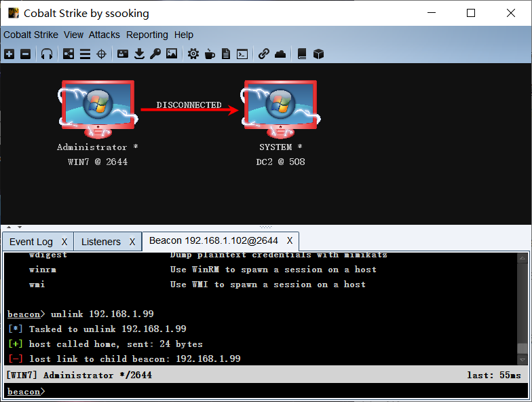This screenshot has width=532, height=402.
Task: Collapse the top pane with up arrow
Action: [x=9, y=227]
